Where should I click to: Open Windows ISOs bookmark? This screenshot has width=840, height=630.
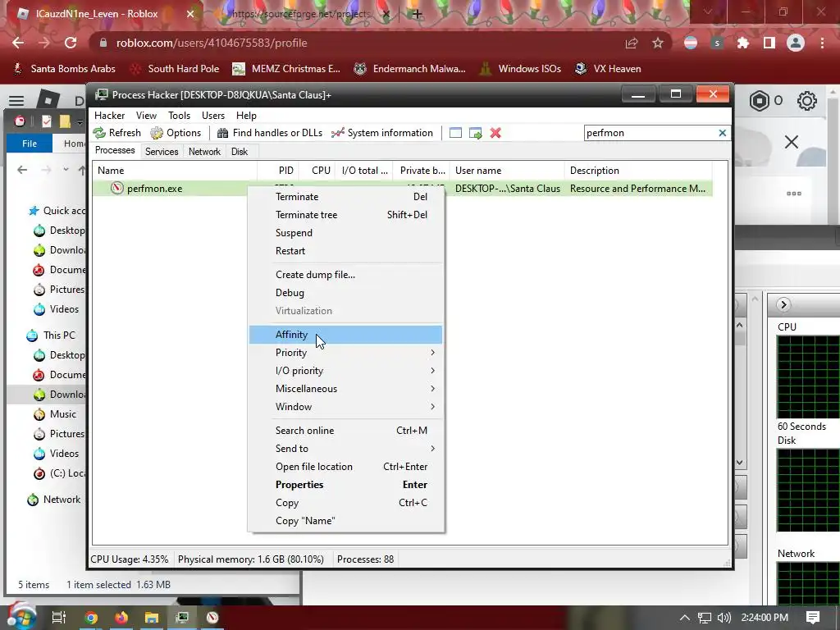(x=520, y=69)
